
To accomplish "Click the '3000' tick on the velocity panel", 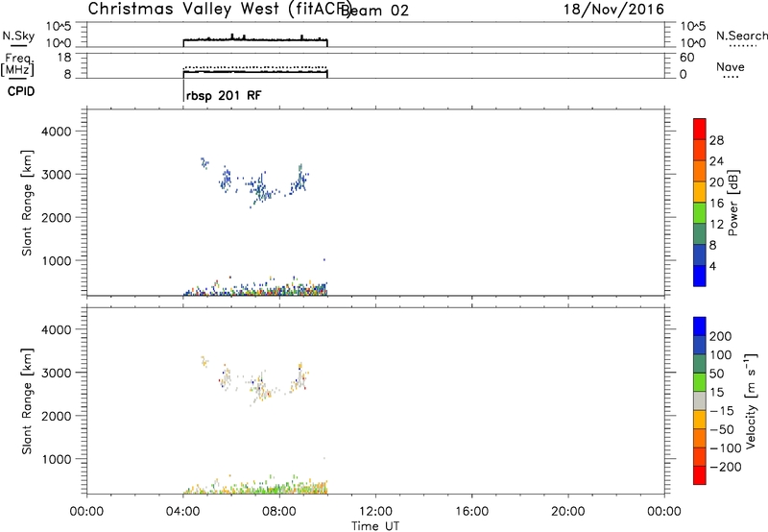I will coord(57,373).
